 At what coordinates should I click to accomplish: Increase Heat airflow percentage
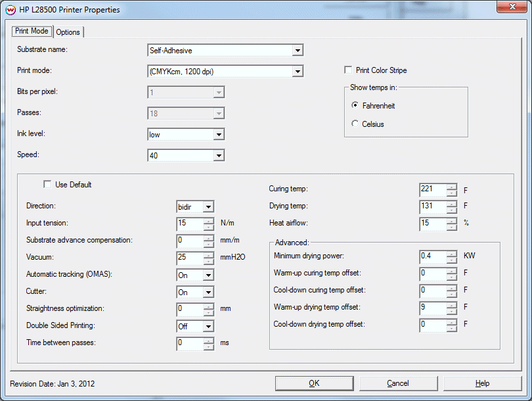452,221
